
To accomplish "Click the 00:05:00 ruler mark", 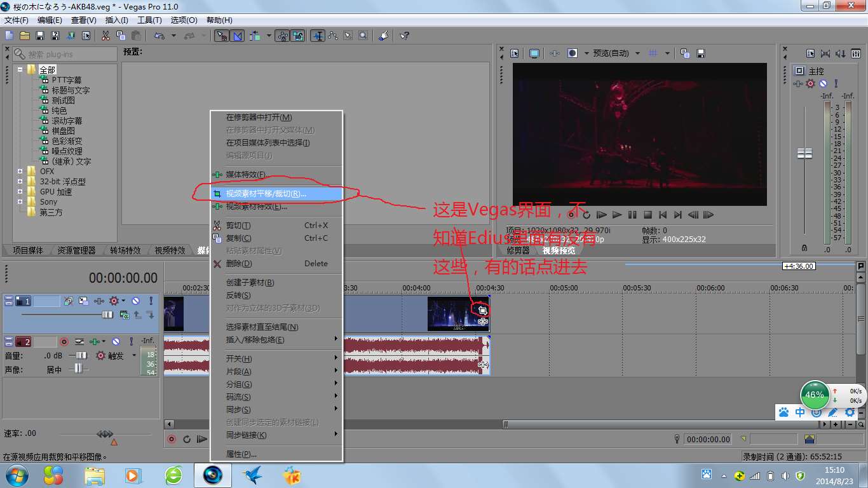I will click(x=564, y=288).
